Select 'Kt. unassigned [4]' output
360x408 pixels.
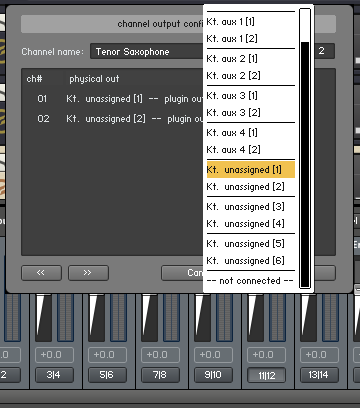(x=251, y=224)
